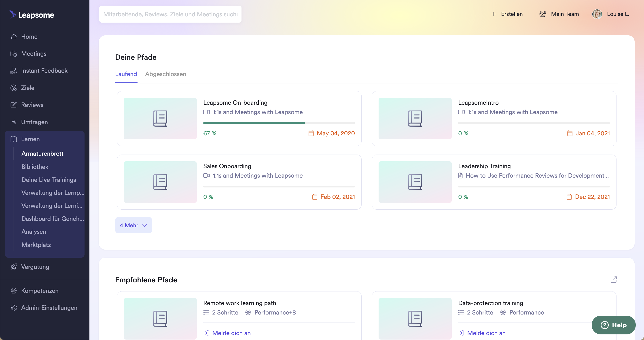This screenshot has width=644, height=340.
Task: Open Data-protection training thumbnail
Action: click(x=415, y=319)
